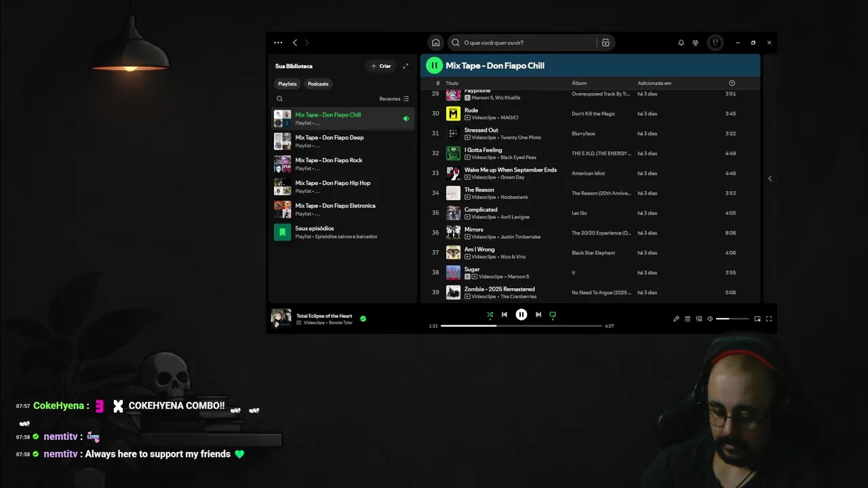Image resolution: width=868 pixels, height=488 pixels.
Task: Search within the library with magnifier icon
Action: click(279, 99)
